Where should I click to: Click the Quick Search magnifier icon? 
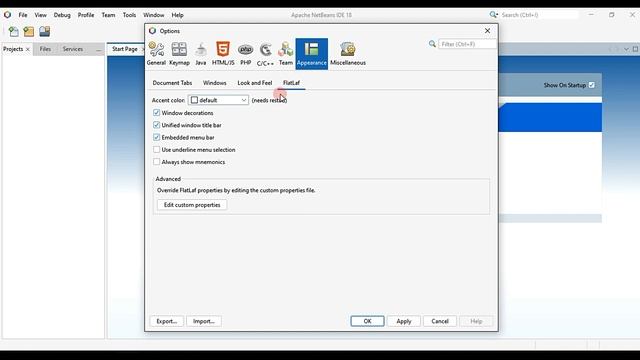click(493, 15)
